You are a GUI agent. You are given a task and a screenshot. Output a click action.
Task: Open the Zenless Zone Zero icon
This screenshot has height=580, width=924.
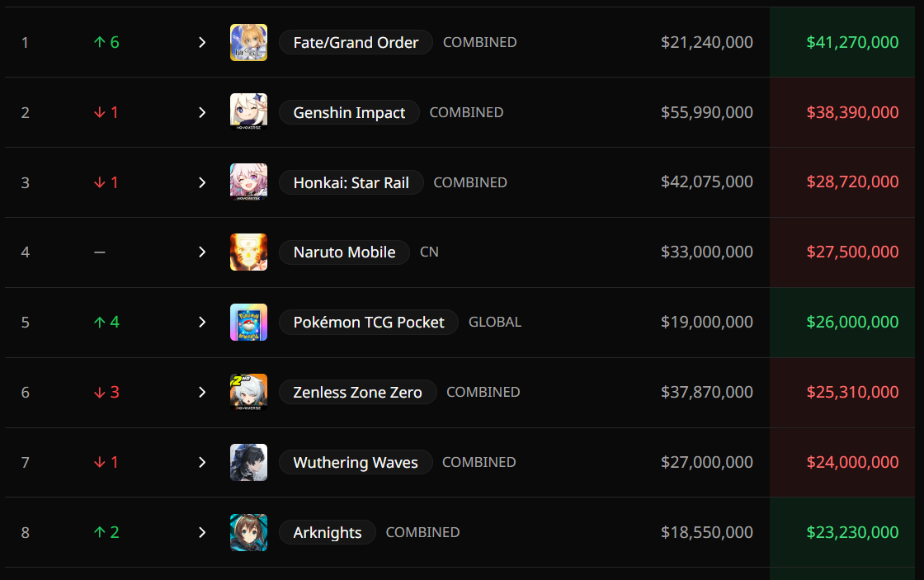pyautogui.click(x=248, y=393)
